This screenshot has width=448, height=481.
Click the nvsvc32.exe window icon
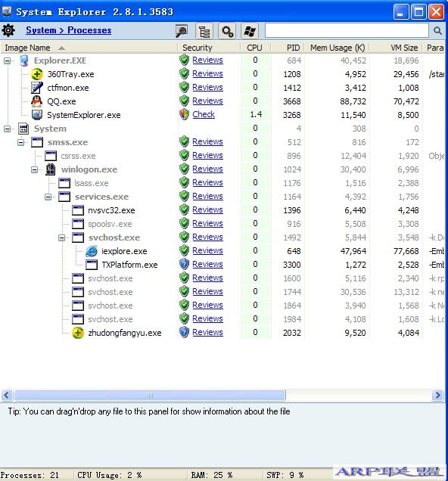[78, 210]
